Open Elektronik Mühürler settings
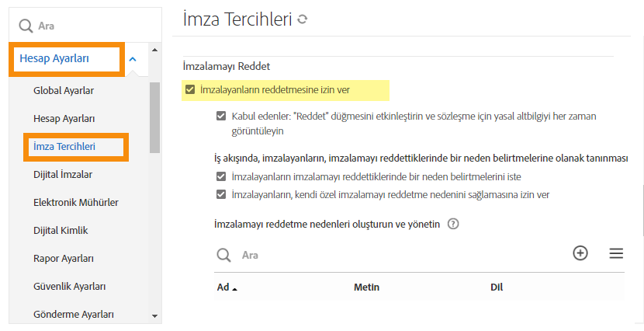This screenshot has height=331, width=644. coord(75,202)
